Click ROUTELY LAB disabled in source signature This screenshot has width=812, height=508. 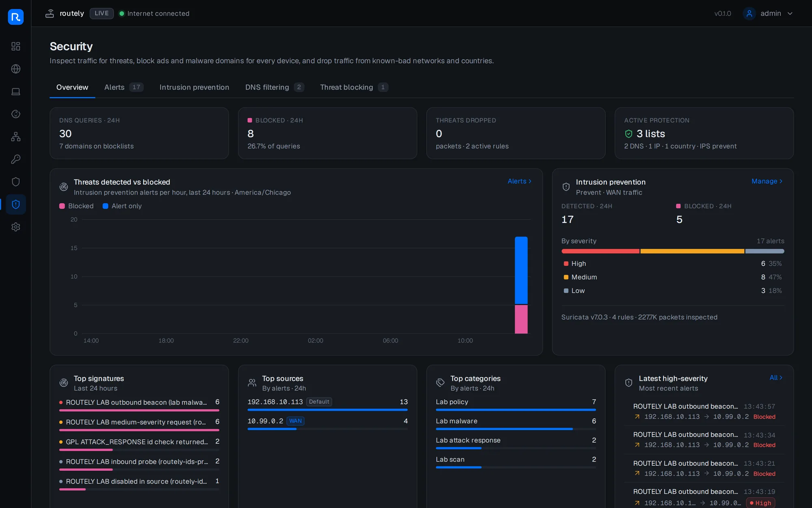pyautogui.click(x=139, y=484)
